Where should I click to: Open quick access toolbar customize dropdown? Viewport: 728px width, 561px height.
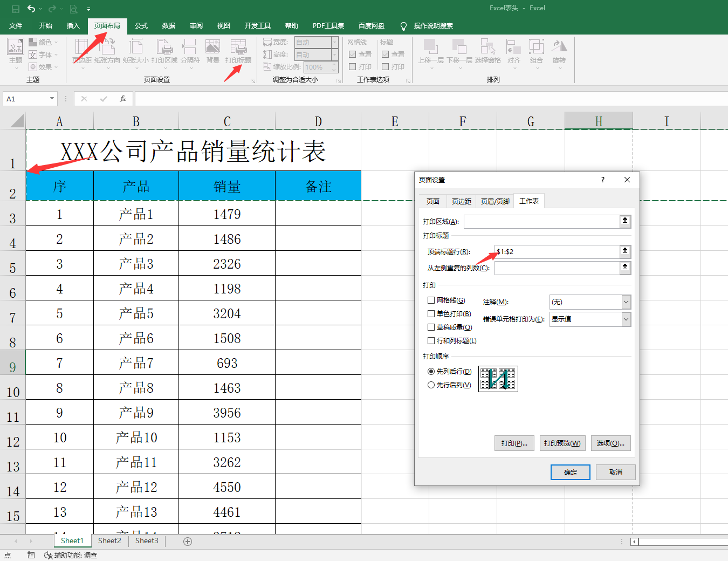pos(88,9)
